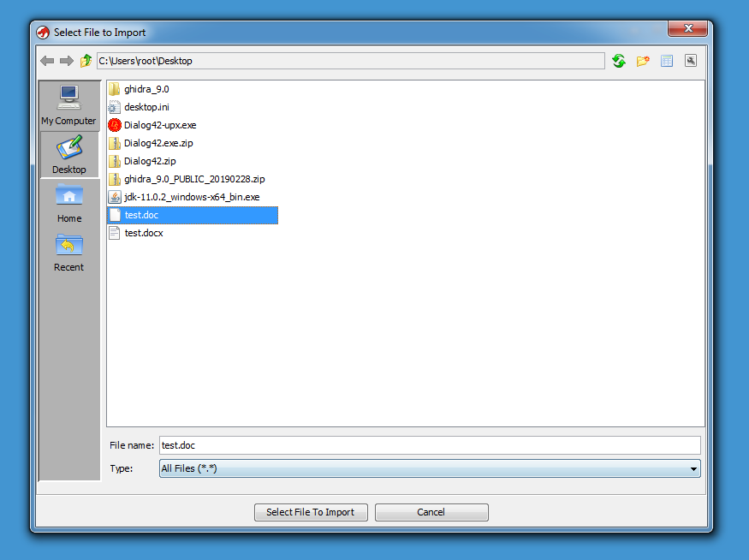Click the path field showing C:\Users\root\Desktop
This screenshot has height=560, width=749.
(x=350, y=61)
